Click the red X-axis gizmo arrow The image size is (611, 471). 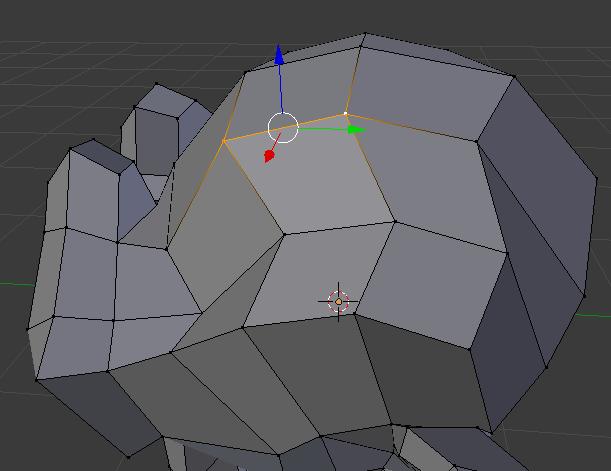(x=269, y=156)
